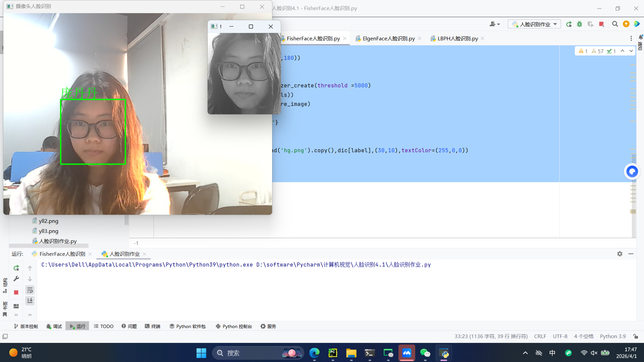644x362 pixels.
Task: Open run configuration wrench icon in Run panel
Action: point(16,279)
